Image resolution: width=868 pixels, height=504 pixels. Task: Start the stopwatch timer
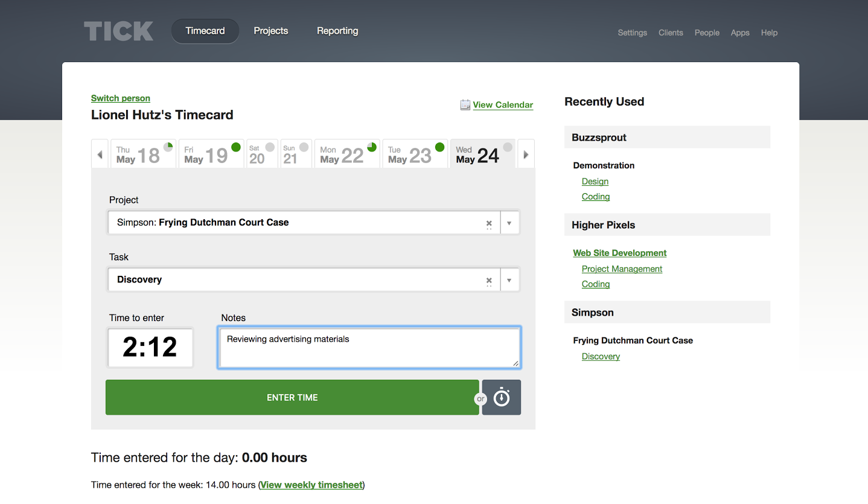pyautogui.click(x=502, y=397)
